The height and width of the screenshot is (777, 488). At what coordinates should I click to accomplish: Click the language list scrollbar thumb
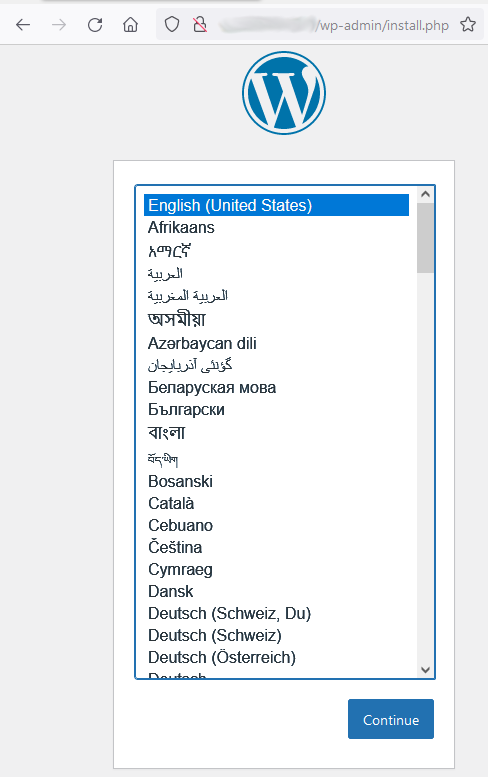(425, 237)
